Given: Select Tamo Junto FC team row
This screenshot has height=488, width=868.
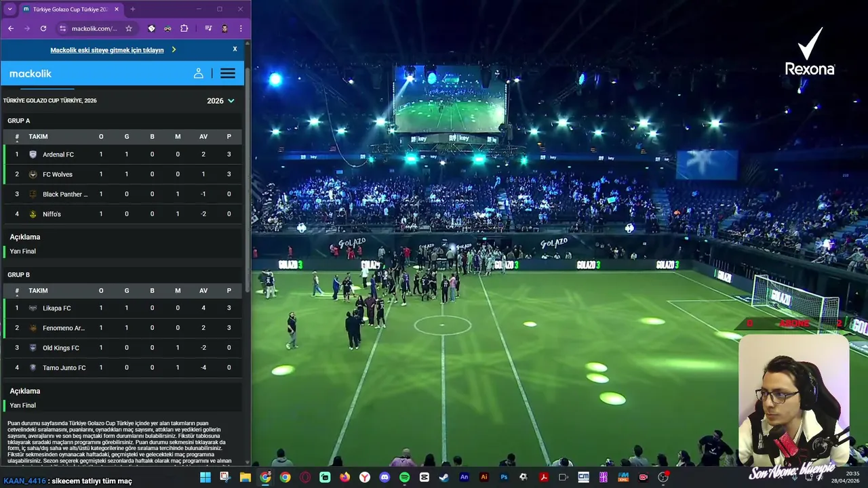Looking at the screenshot, I should click(x=122, y=367).
